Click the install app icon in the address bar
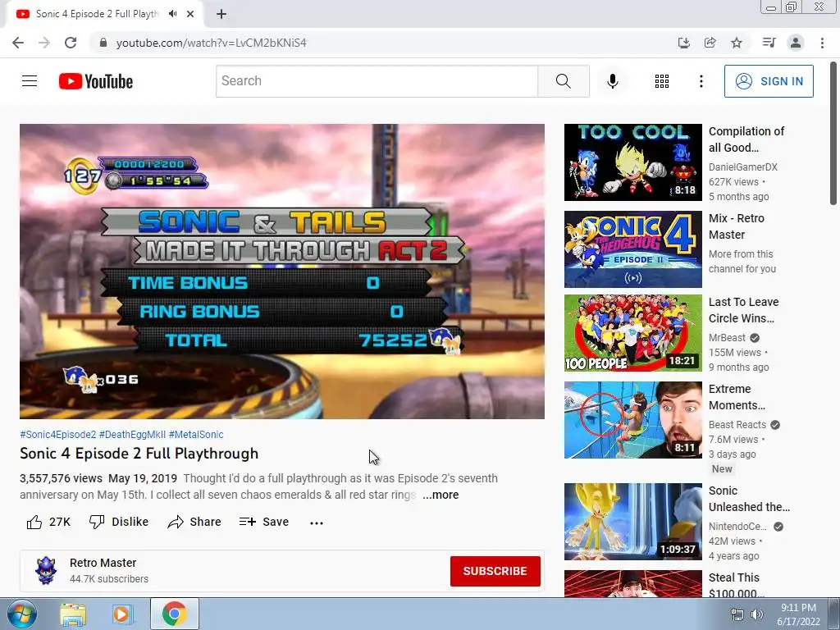 click(683, 43)
